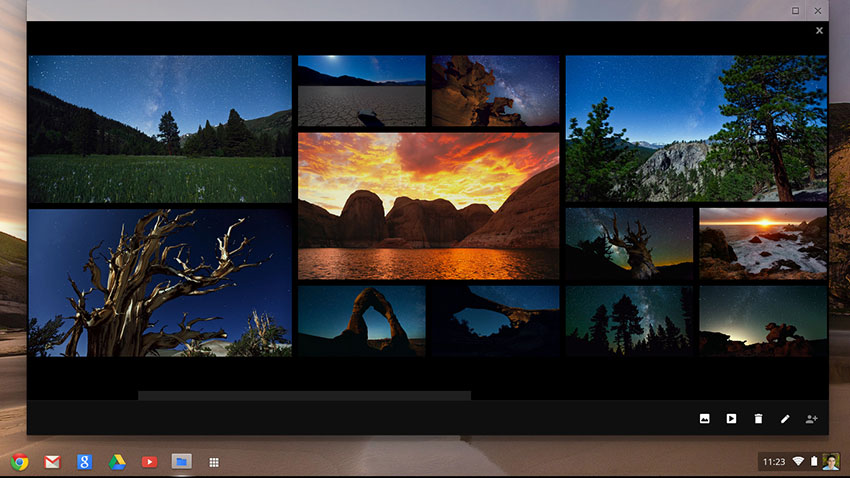Launch Gmail from the shelf
Viewport: 850px width, 478px height.
click(x=52, y=461)
